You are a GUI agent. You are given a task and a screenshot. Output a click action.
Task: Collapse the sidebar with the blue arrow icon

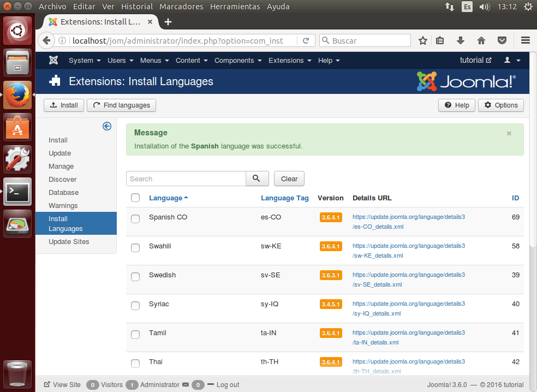pos(107,126)
